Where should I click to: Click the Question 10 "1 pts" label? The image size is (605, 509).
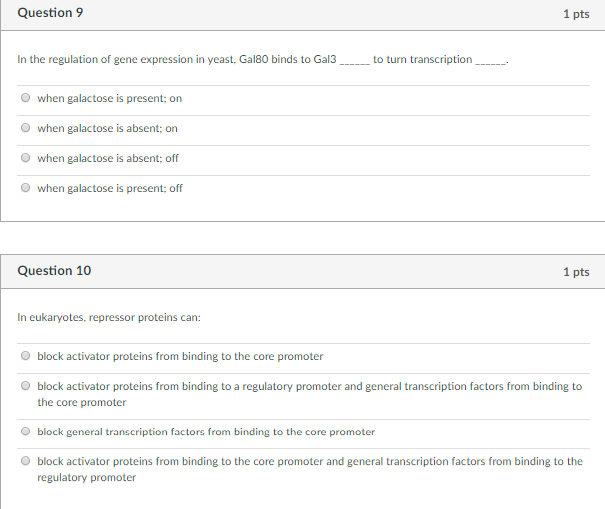(x=576, y=272)
